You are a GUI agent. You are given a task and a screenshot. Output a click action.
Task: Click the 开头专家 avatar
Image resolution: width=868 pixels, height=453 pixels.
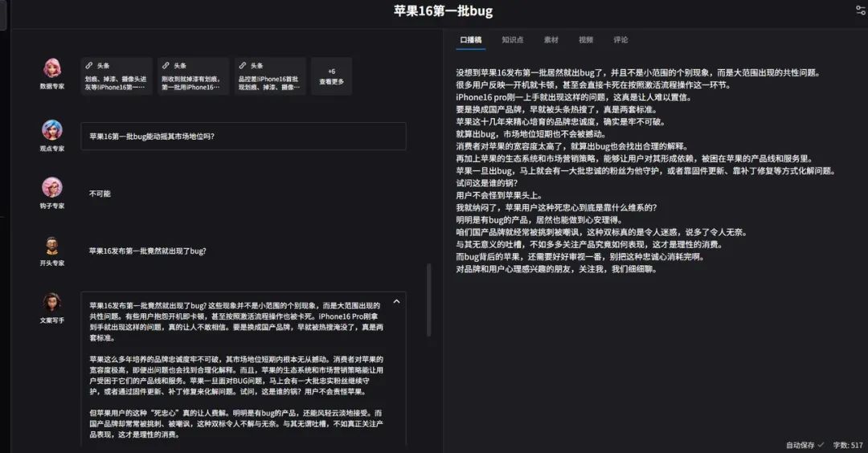(52, 246)
